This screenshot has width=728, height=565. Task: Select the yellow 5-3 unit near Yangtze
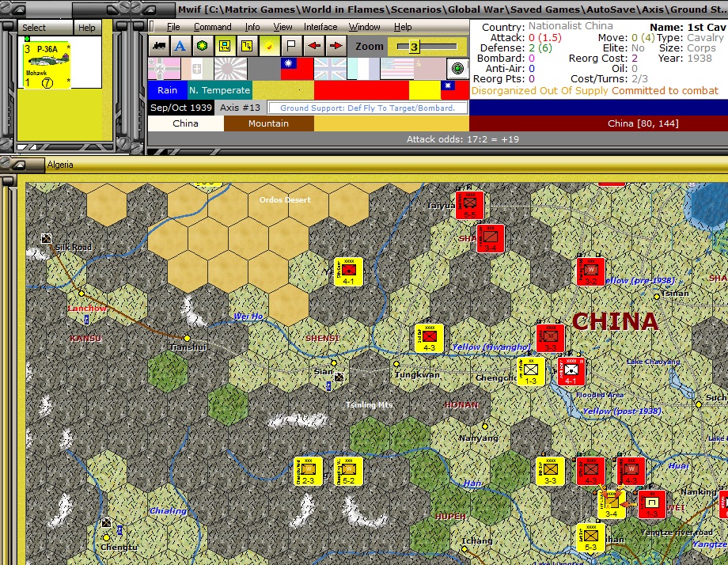click(590, 537)
